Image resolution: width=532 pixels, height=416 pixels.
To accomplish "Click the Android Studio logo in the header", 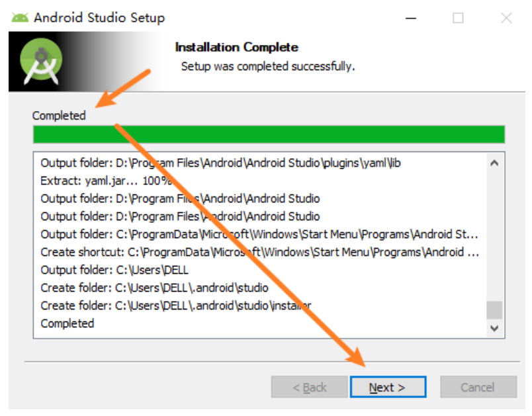I will click(41, 62).
